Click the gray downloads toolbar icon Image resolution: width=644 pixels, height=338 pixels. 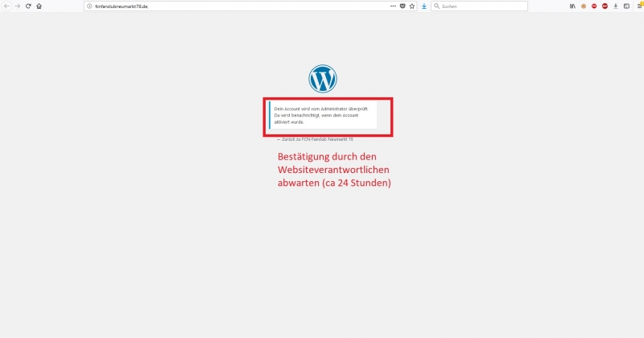615,6
